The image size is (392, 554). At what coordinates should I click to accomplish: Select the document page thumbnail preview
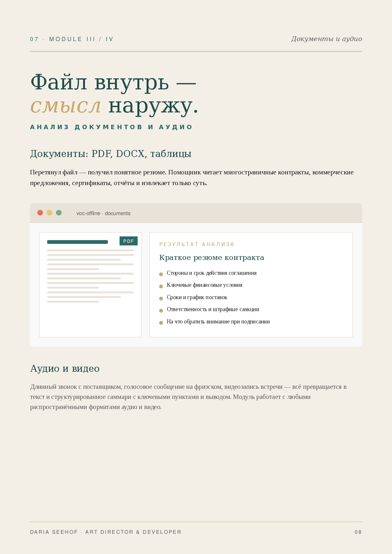click(90, 285)
